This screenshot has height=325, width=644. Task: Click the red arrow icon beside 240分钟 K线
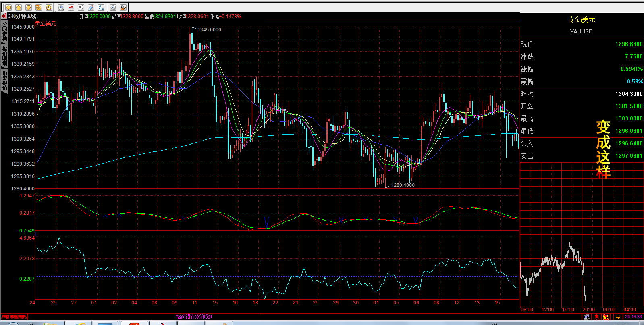(4, 16)
